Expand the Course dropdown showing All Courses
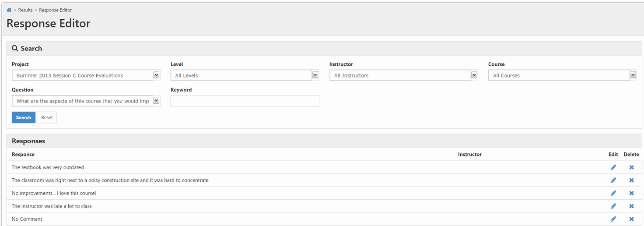Viewport: 644px width, 226px height. (x=562, y=75)
